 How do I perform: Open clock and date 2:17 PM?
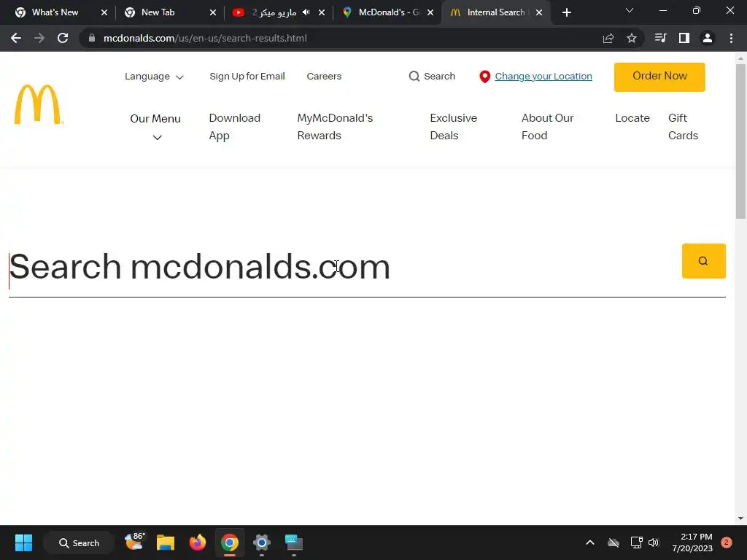[692, 542]
